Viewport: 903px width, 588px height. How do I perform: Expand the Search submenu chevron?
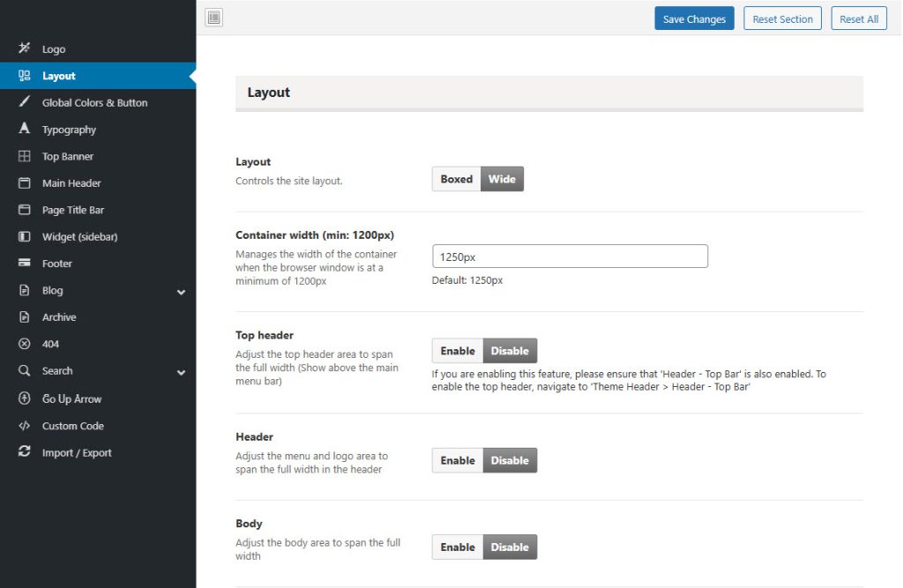181,372
